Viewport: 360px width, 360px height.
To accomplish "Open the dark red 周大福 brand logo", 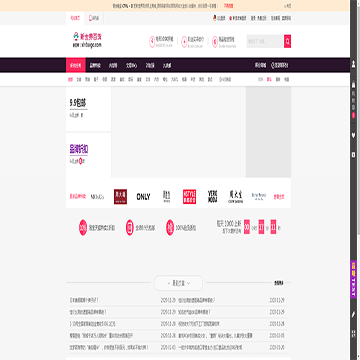I will coord(120,197).
